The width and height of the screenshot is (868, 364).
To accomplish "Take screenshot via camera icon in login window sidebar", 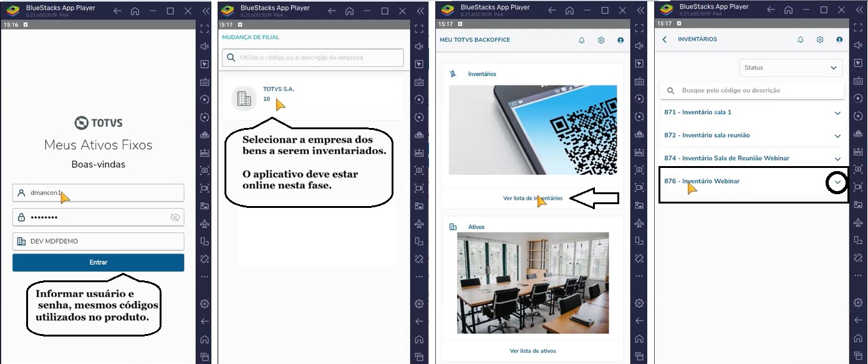I will [x=205, y=170].
